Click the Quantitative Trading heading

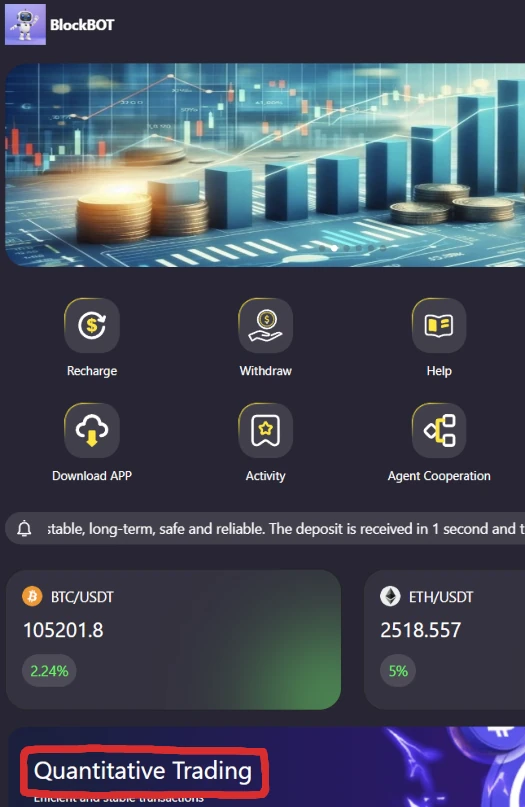coord(143,771)
